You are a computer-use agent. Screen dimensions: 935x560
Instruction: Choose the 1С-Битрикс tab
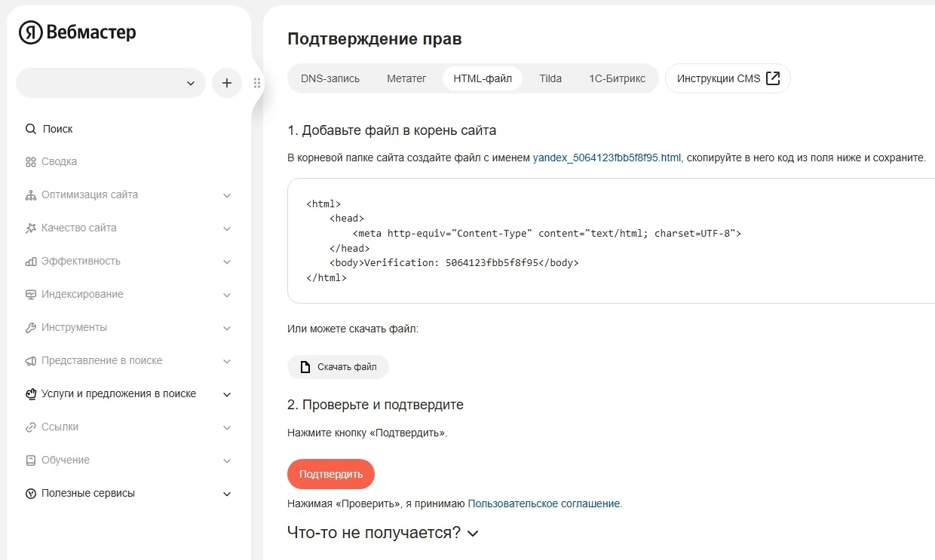pyautogui.click(x=617, y=78)
